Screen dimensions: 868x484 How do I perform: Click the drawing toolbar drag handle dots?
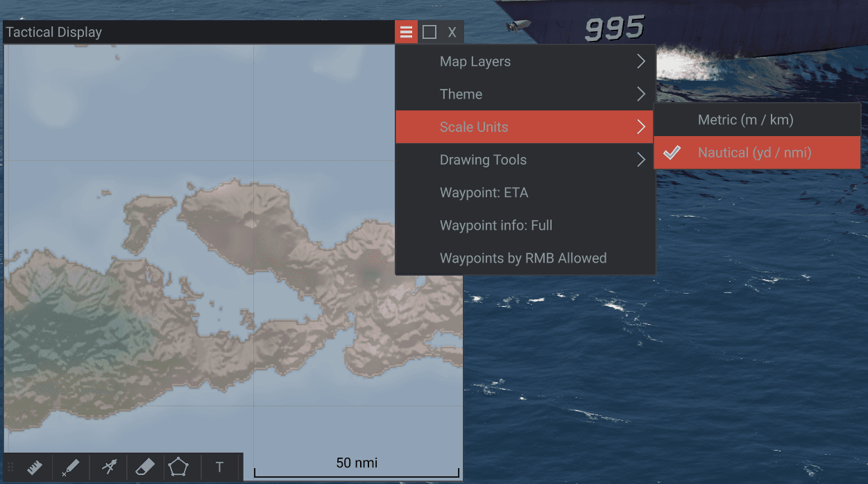coord(10,467)
